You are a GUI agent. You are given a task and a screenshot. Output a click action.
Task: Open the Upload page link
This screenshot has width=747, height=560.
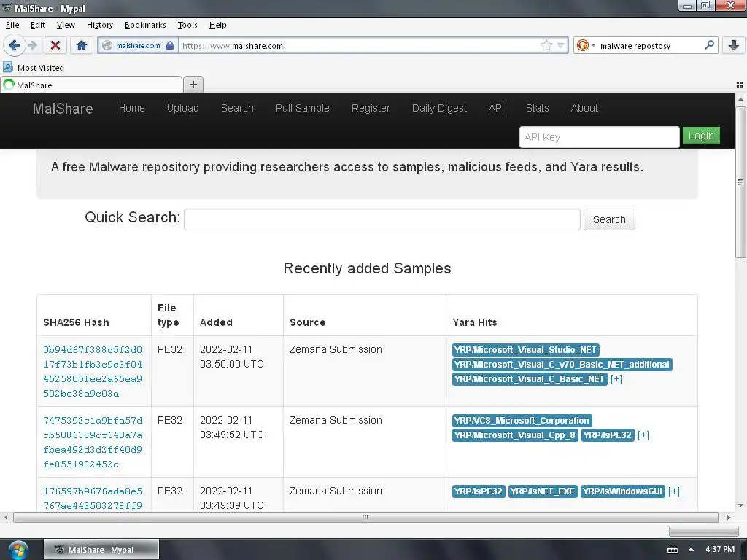pyautogui.click(x=182, y=108)
